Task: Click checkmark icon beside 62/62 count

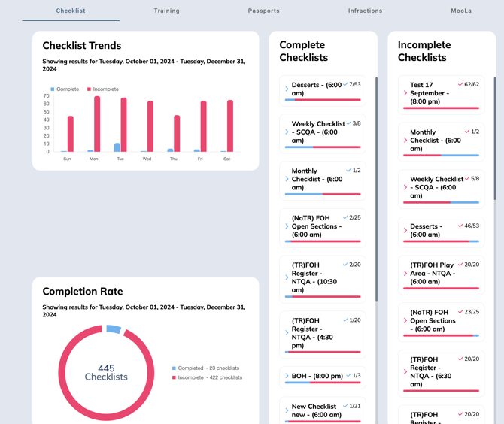Action: [460, 85]
